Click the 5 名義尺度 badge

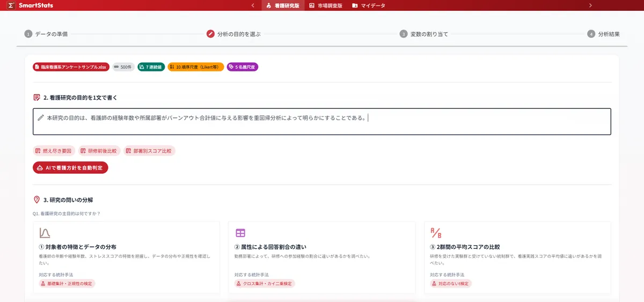coord(242,67)
